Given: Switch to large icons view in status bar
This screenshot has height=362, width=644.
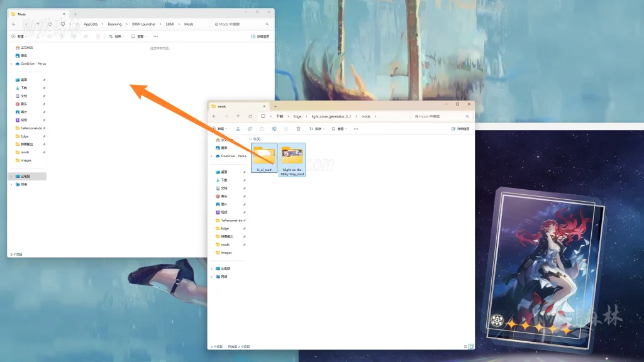Looking at the screenshot, I should pos(471,346).
